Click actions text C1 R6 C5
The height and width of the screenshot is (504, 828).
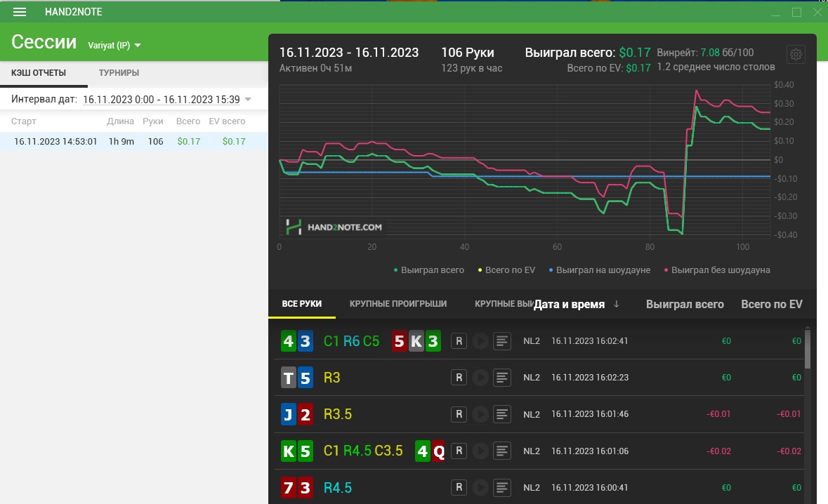point(351,341)
